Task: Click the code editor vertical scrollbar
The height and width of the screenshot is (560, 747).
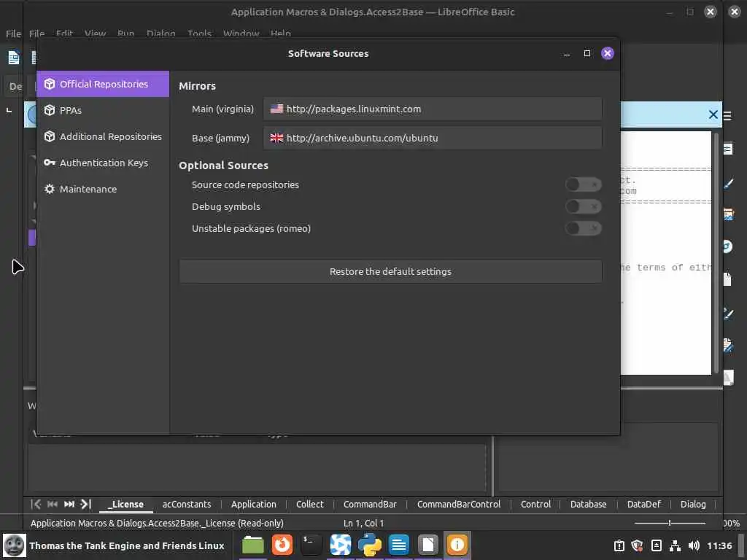Action: (x=716, y=252)
